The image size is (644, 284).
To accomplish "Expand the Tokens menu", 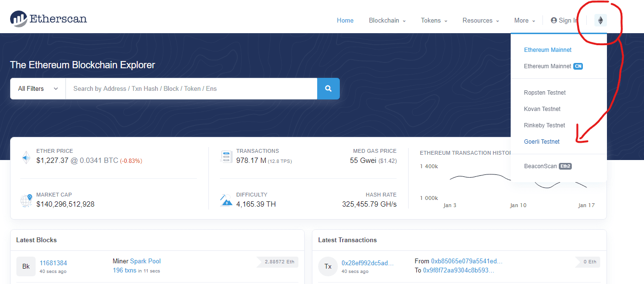I will (434, 20).
